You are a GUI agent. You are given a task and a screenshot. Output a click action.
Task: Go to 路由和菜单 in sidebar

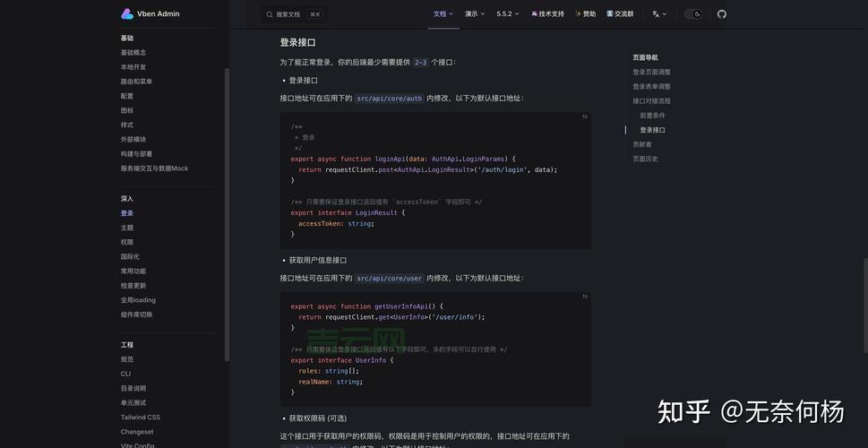pos(136,82)
